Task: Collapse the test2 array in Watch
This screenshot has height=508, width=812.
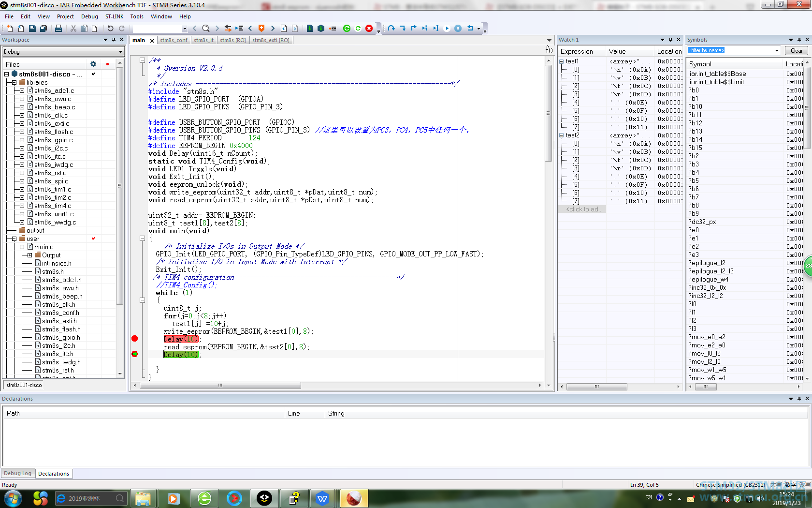Action: click(562, 135)
